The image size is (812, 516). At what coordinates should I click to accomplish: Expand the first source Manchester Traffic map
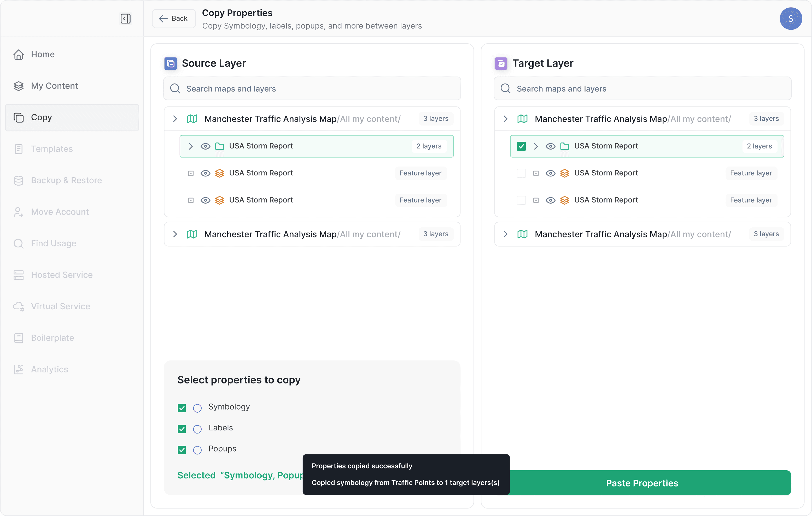pos(175,119)
